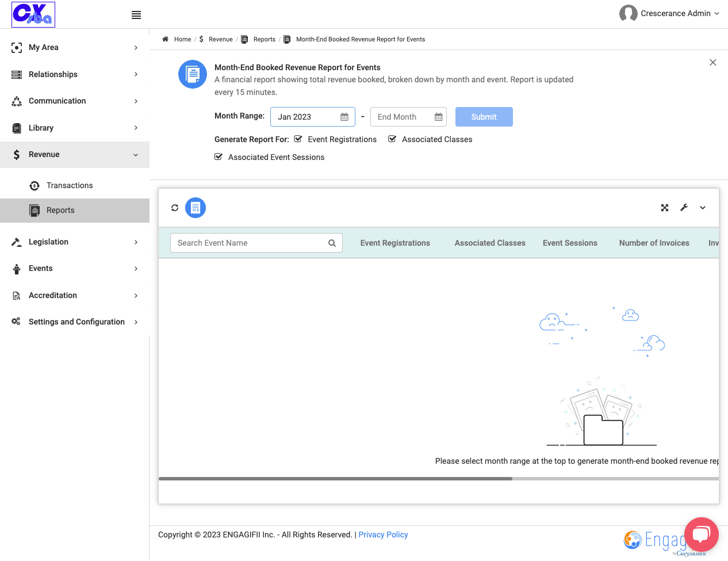Focus the Search Event Name field
The image size is (728, 561).
pos(256,243)
